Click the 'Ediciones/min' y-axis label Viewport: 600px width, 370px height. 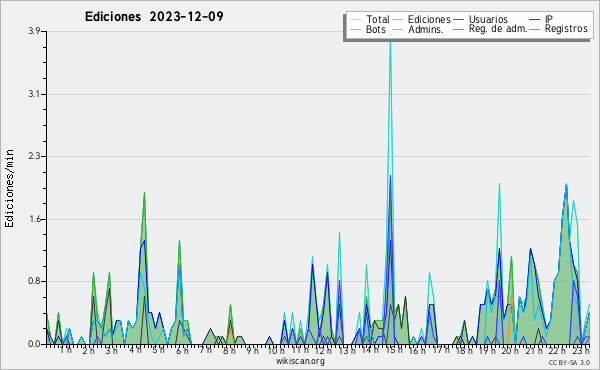click(x=9, y=188)
